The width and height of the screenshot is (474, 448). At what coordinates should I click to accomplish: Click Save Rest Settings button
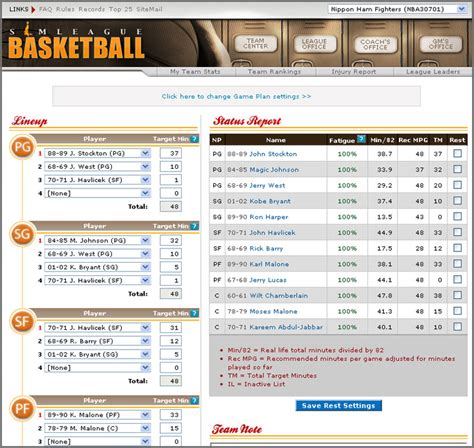pos(339,406)
